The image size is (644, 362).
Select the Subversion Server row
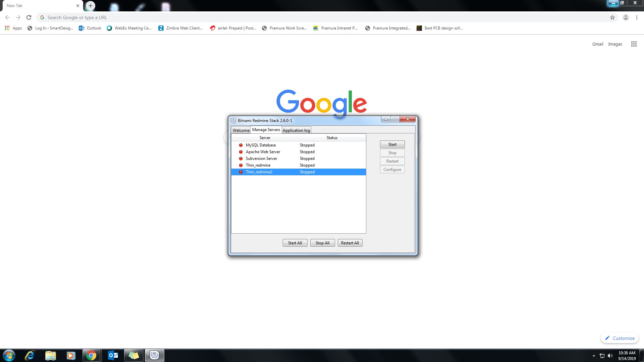[299, 159]
